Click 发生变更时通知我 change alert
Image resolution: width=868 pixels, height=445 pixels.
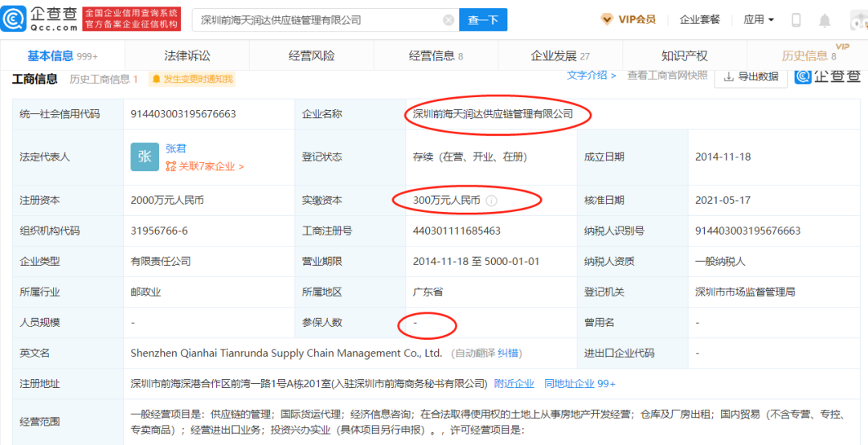click(x=192, y=79)
